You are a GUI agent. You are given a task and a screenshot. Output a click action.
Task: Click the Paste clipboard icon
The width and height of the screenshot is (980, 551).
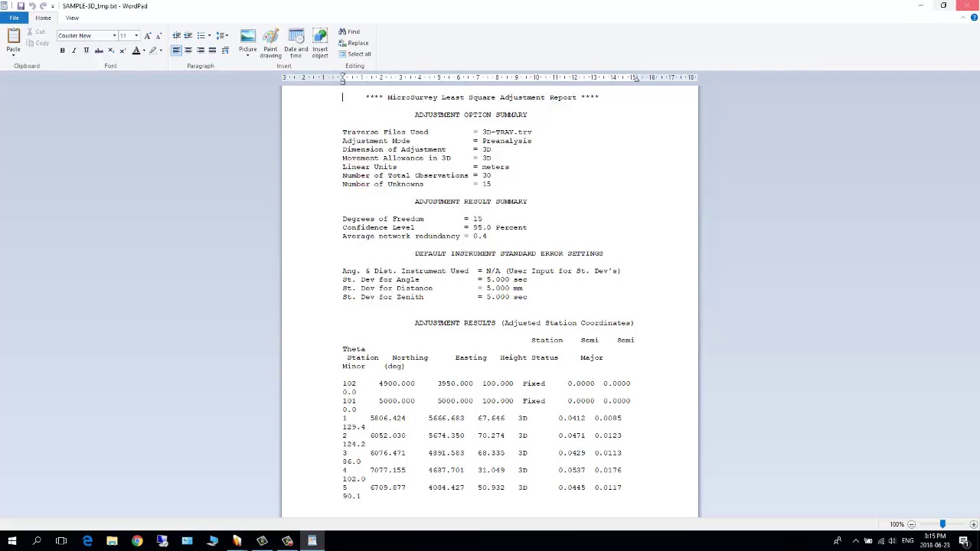click(13, 35)
